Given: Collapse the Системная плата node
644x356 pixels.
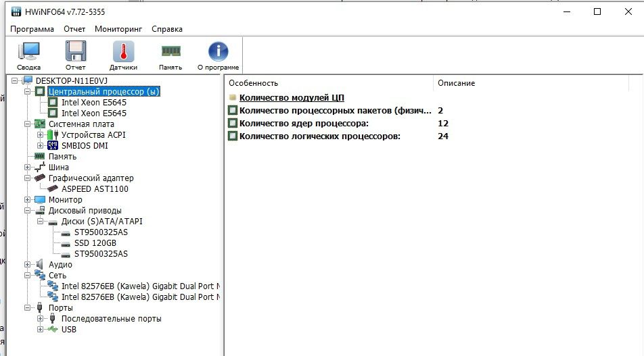Looking at the screenshot, I should point(27,124).
